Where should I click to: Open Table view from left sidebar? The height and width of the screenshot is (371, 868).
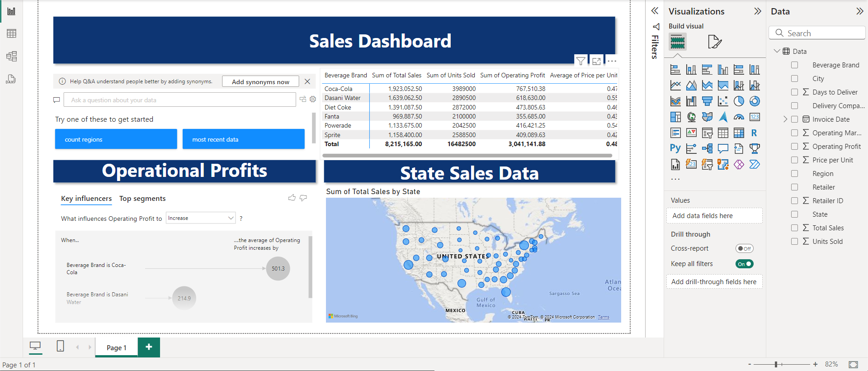pyautogui.click(x=11, y=33)
